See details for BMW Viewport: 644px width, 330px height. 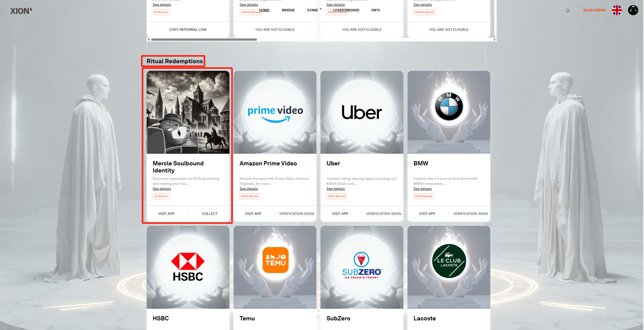[423, 189]
